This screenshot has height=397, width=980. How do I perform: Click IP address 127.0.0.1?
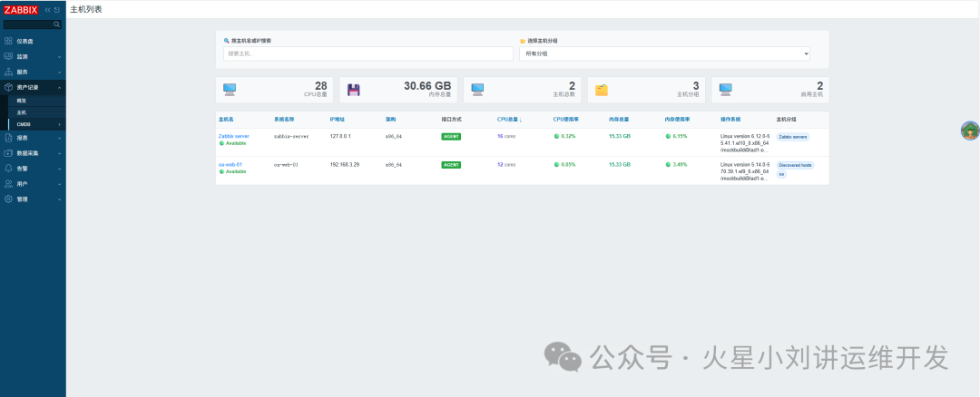[340, 136]
